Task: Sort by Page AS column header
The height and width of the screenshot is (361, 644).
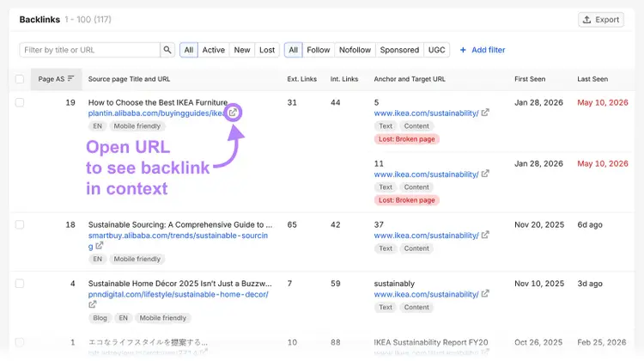Action: tap(56, 79)
